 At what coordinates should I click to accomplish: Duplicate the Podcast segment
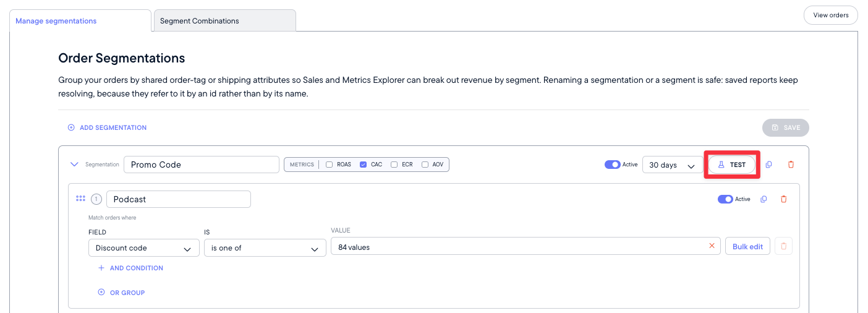pyautogui.click(x=764, y=199)
